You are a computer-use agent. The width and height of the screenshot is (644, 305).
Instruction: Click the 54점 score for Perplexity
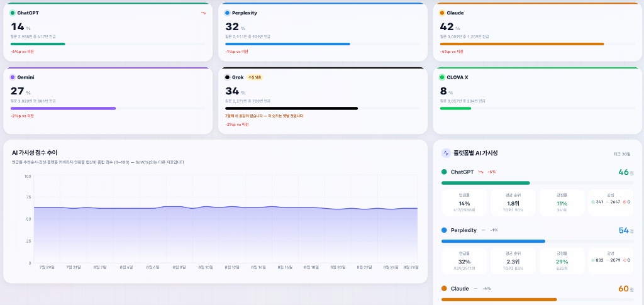626,231
